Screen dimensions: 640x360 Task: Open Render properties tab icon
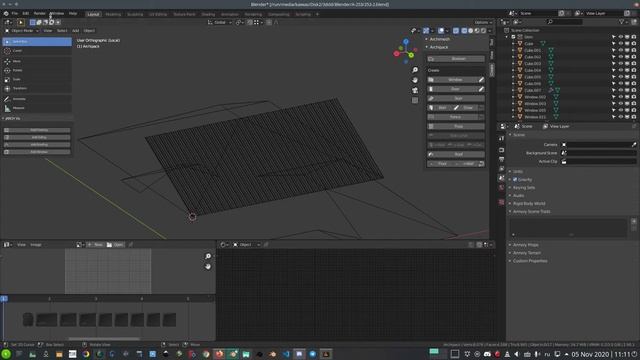coord(501,150)
